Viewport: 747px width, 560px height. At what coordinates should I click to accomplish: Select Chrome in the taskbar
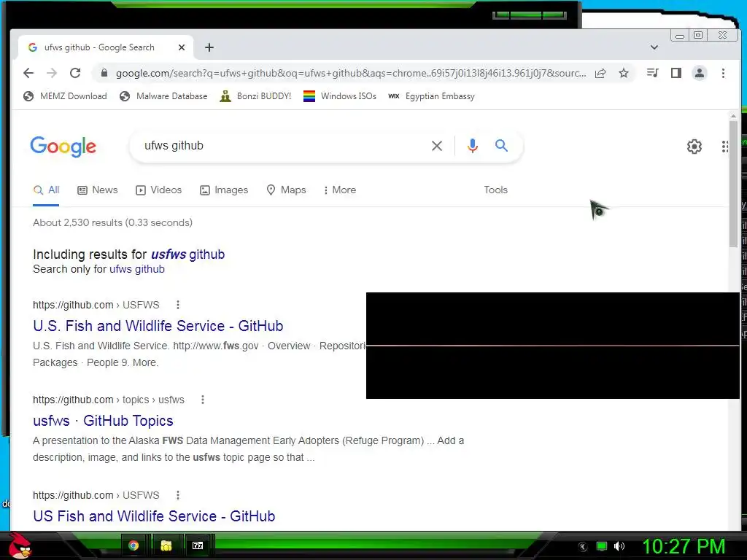133,545
